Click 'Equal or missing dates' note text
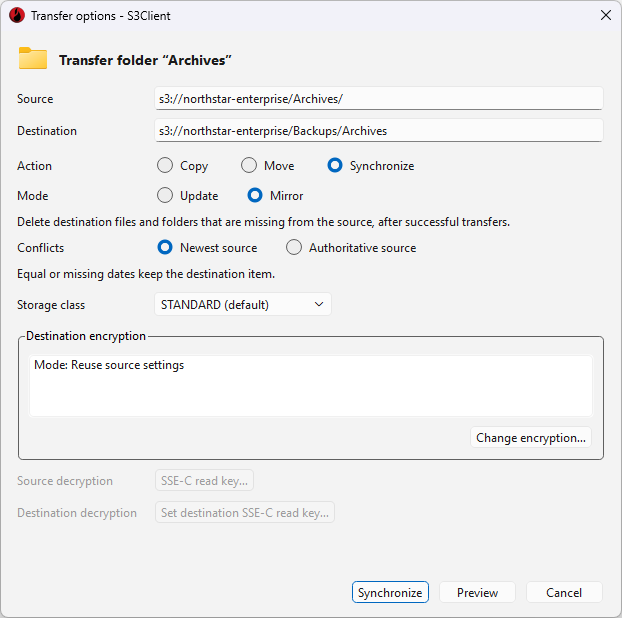The height and width of the screenshot is (618, 622). click(x=146, y=274)
